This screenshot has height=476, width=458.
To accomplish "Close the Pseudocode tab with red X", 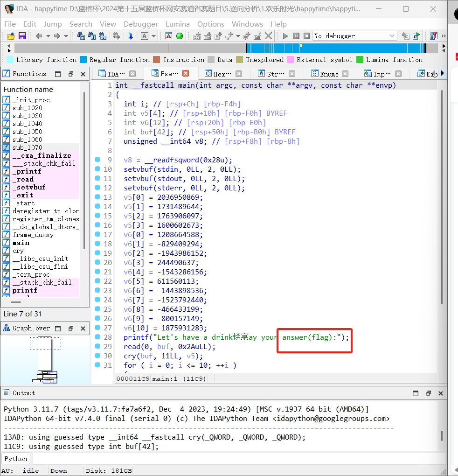I will pos(186,73).
